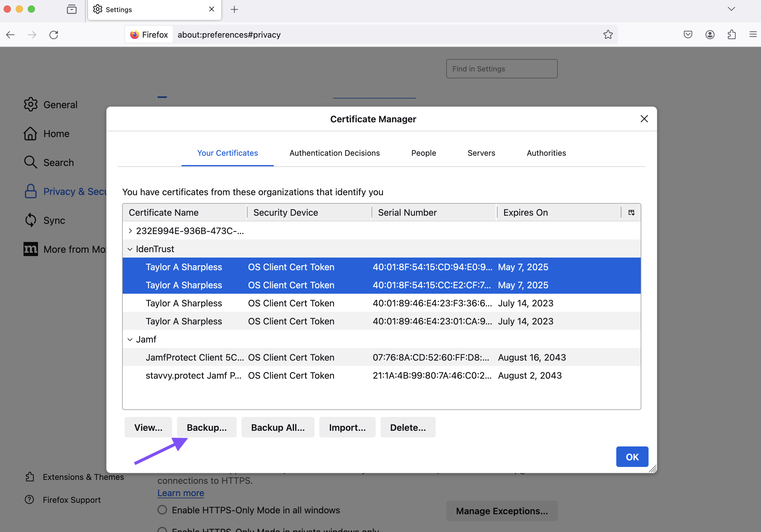Select Taylor A Sharpless 40:01:89:46:E4:23:F3 certificate
Viewport: 761px width, 532px height.
(x=381, y=303)
